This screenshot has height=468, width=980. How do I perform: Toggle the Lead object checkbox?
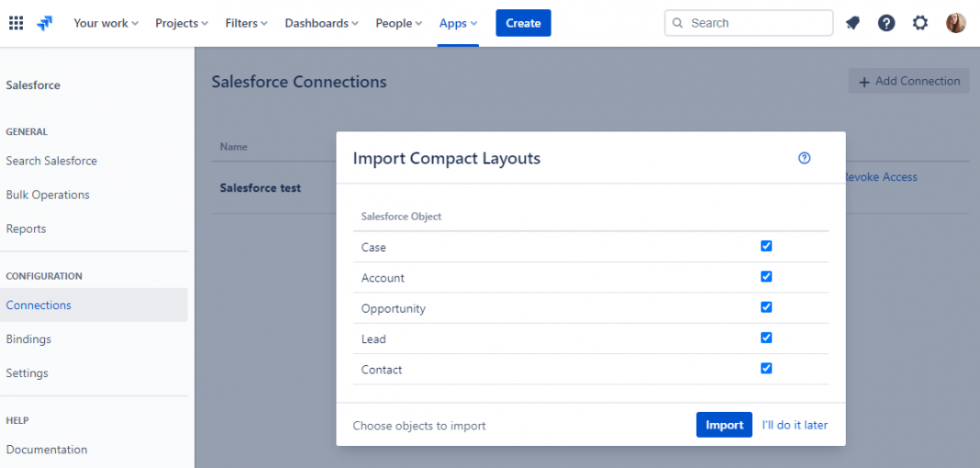point(766,338)
